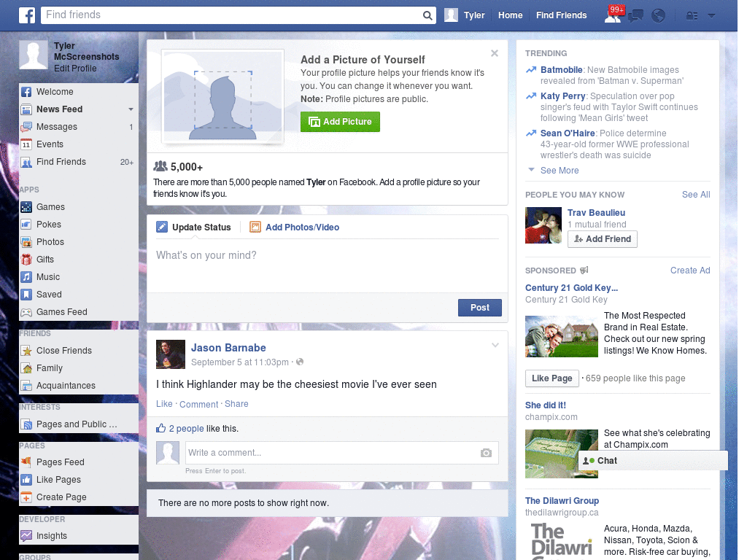Open account menu dropdown arrow in top bar
Image resolution: width=747 pixels, height=560 pixels.
click(x=711, y=16)
